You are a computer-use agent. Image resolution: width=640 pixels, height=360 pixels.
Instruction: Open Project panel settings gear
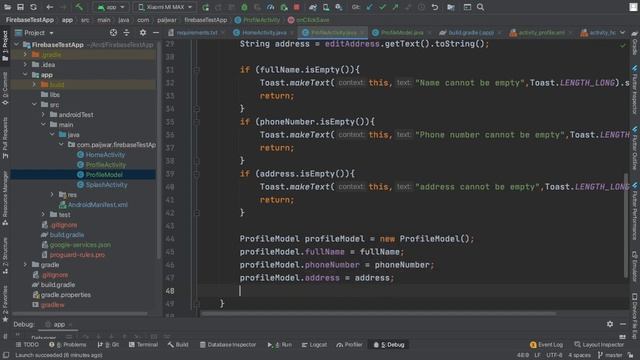pyautogui.click(x=143, y=33)
